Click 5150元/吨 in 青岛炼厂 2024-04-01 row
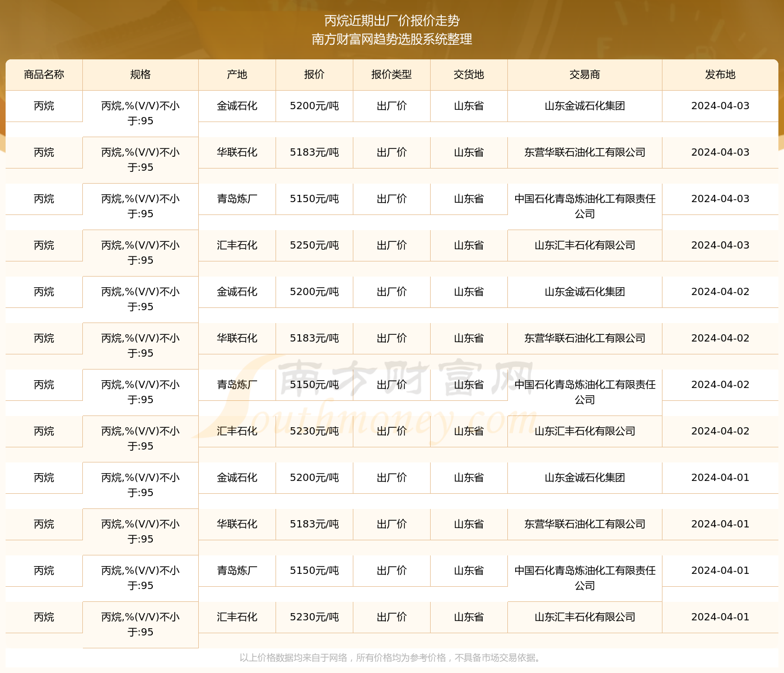 314,571
